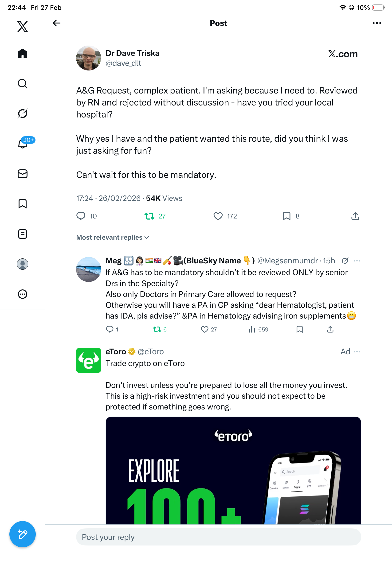Click the Post your reply field
Screen dimensions: 392x561
point(218,537)
